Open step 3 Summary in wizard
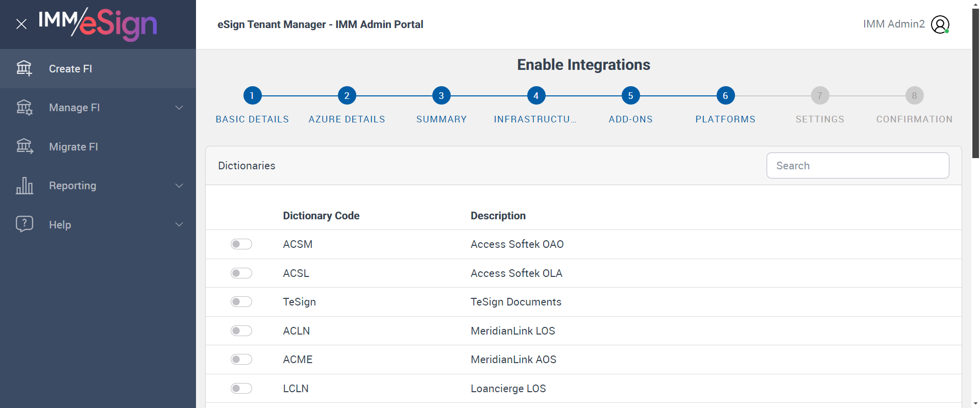Screen dimensions: 980x408 click(441, 95)
